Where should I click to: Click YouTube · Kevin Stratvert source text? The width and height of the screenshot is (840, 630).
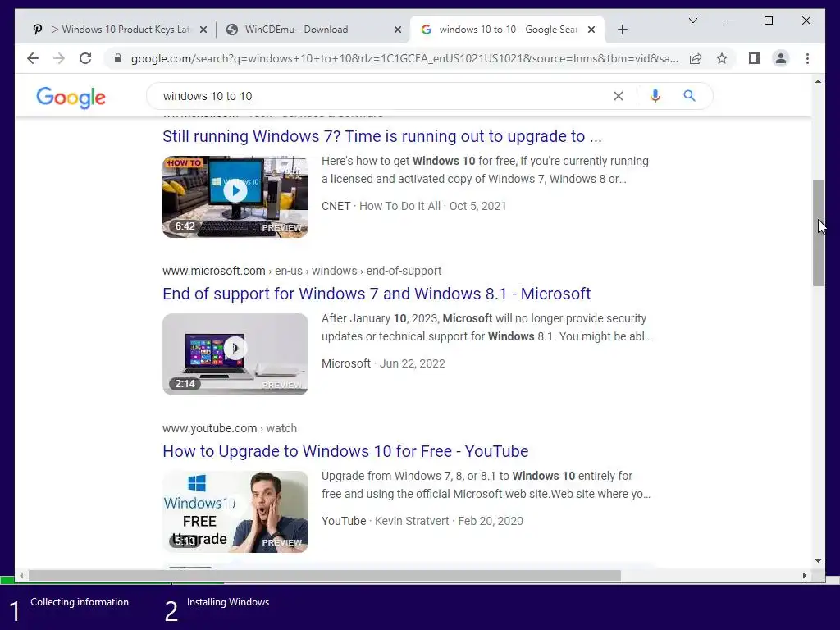pyautogui.click(x=386, y=521)
